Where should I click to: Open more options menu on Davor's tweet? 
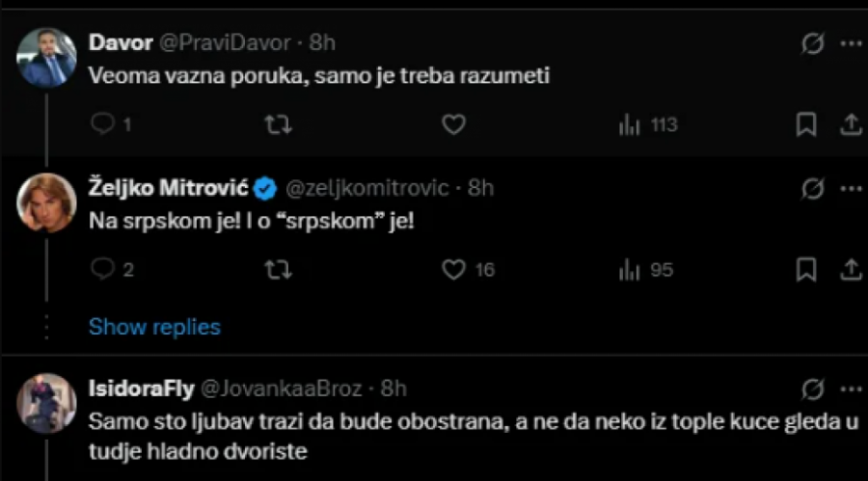coord(852,43)
